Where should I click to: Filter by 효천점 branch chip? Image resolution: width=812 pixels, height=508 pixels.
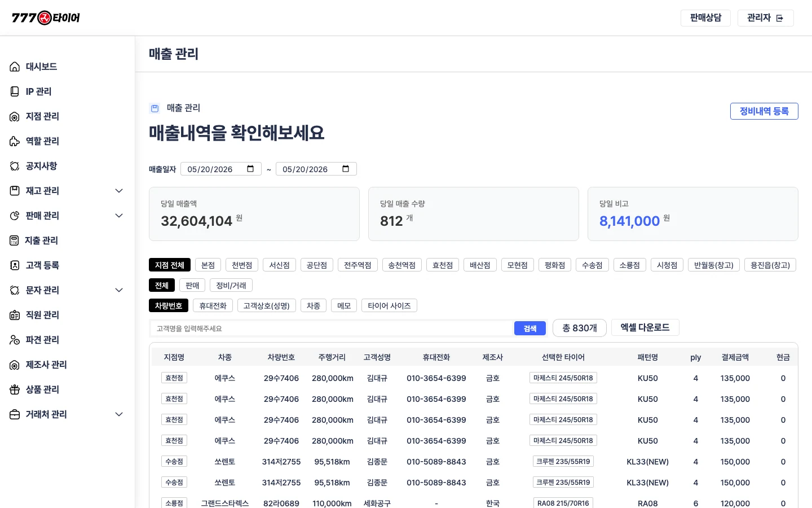pyautogui.click(x=443, y=265)
